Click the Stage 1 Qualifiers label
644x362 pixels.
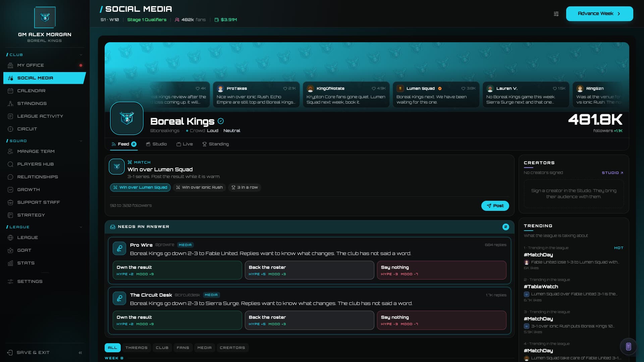pos(147,20)
